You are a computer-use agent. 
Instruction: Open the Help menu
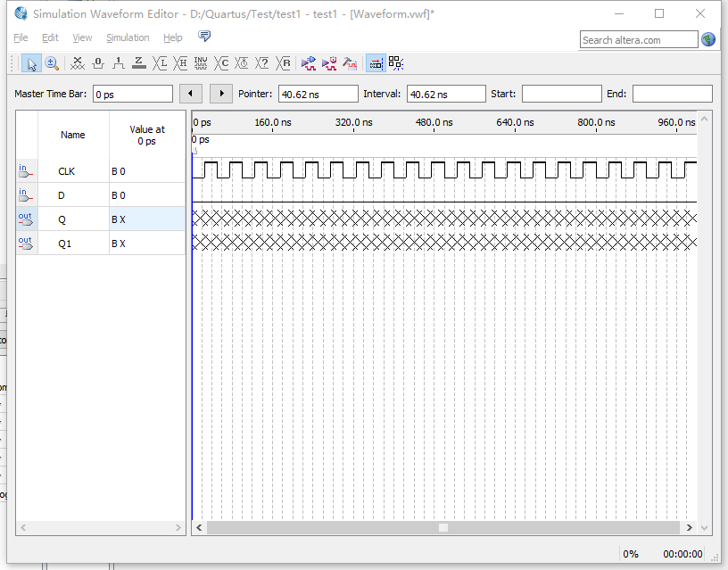[173, 37]
